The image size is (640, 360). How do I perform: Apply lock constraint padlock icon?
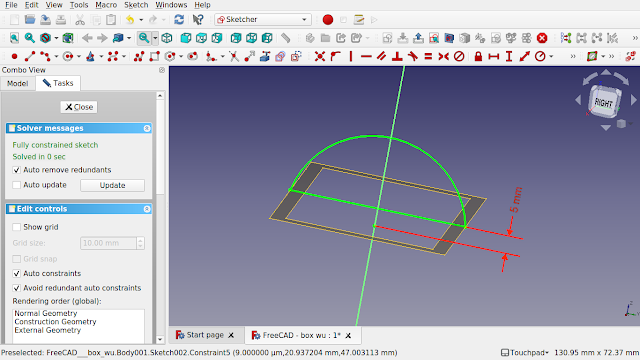[x=478, y=56]
